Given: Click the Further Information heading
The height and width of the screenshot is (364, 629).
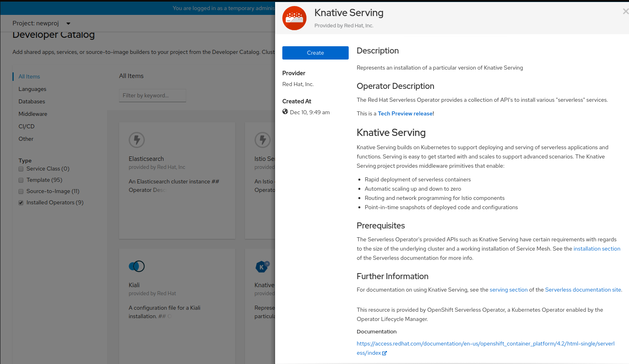Looking at the screenshot, I should (x=393, y=276).
